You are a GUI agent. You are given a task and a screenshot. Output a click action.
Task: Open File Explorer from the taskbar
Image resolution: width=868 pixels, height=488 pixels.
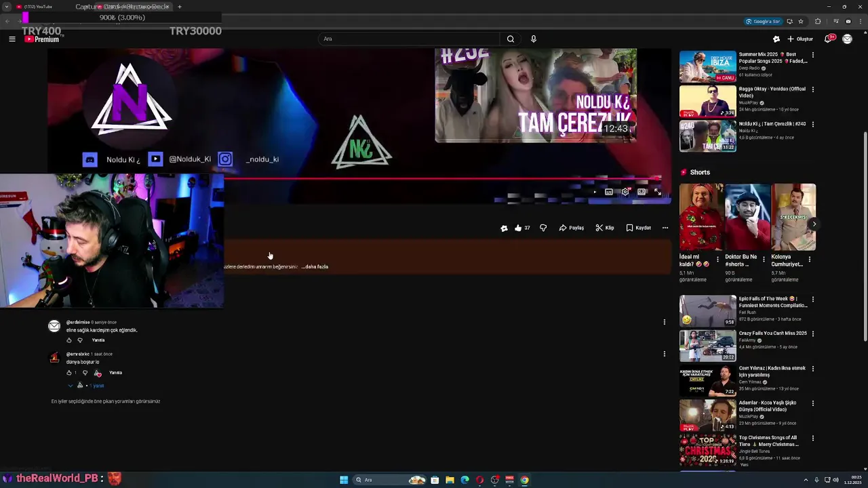click(x=450, y=480)
